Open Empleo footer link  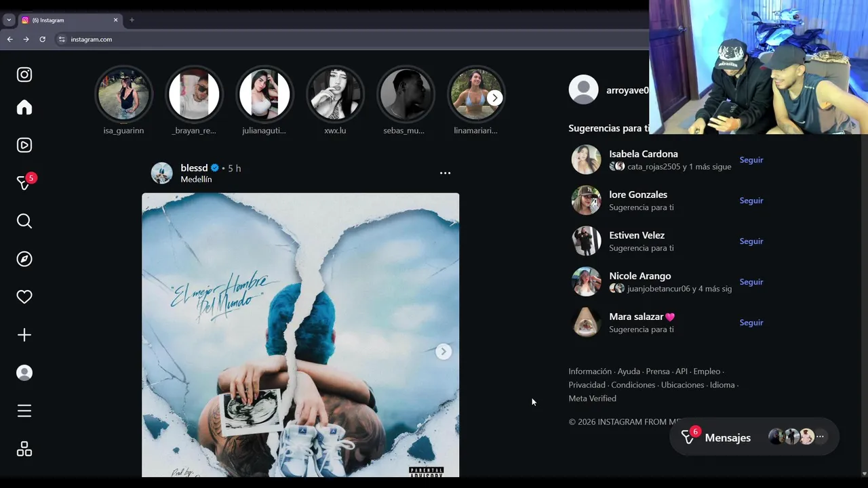click(x=707, y=371)
